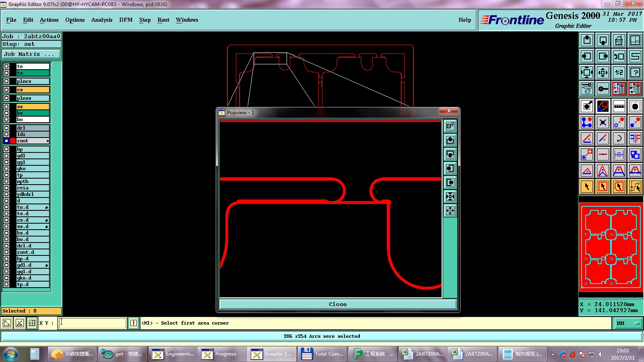Open the Analysis menu
This screenshot has width=644, height=362.
tap(102, 20)
